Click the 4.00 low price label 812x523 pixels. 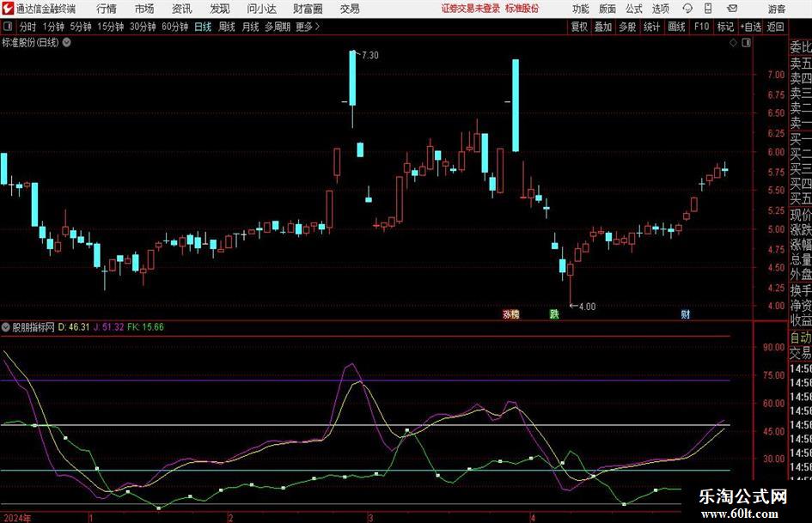click(587, 307)
